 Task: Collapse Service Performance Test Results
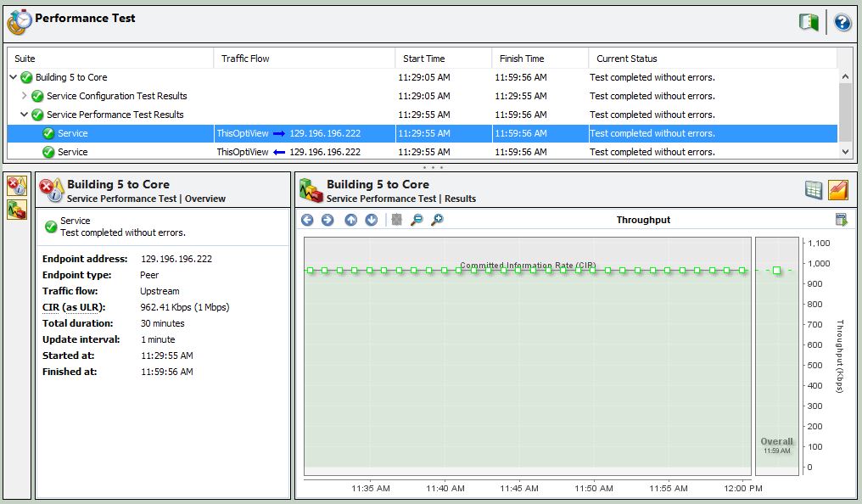coord(25,115)
